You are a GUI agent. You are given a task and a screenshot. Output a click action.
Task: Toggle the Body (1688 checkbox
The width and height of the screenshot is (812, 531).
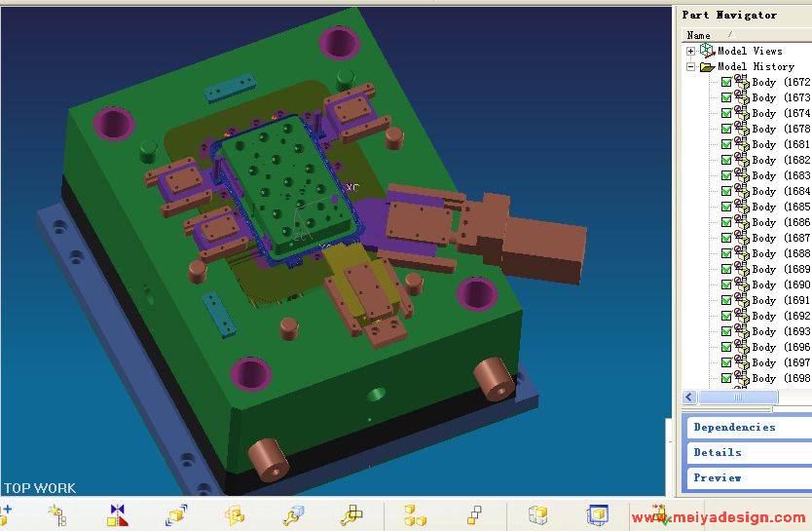click(726, 253)
